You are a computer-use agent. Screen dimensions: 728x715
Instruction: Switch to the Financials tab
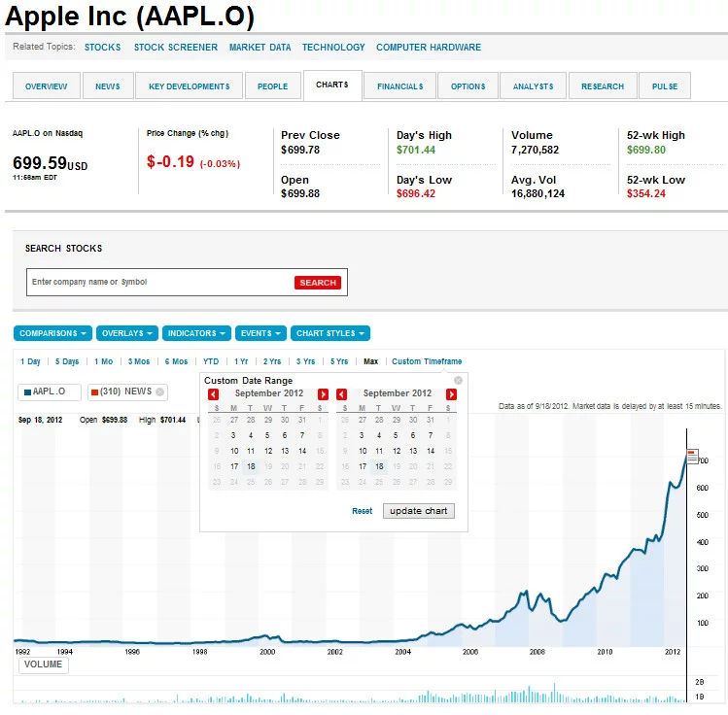(400, 86)
